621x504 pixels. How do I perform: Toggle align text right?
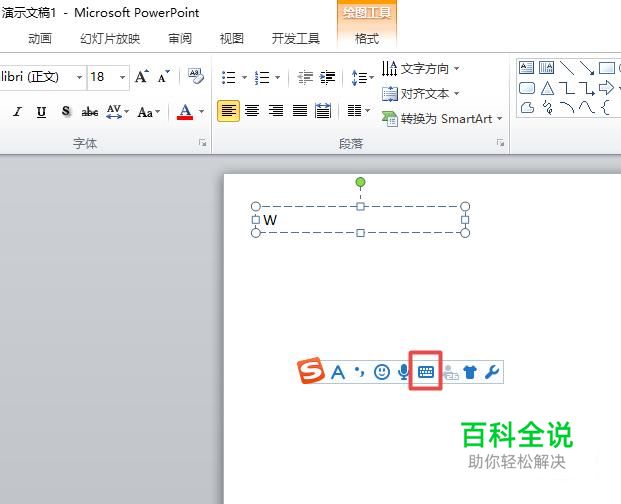pos(276,111)
